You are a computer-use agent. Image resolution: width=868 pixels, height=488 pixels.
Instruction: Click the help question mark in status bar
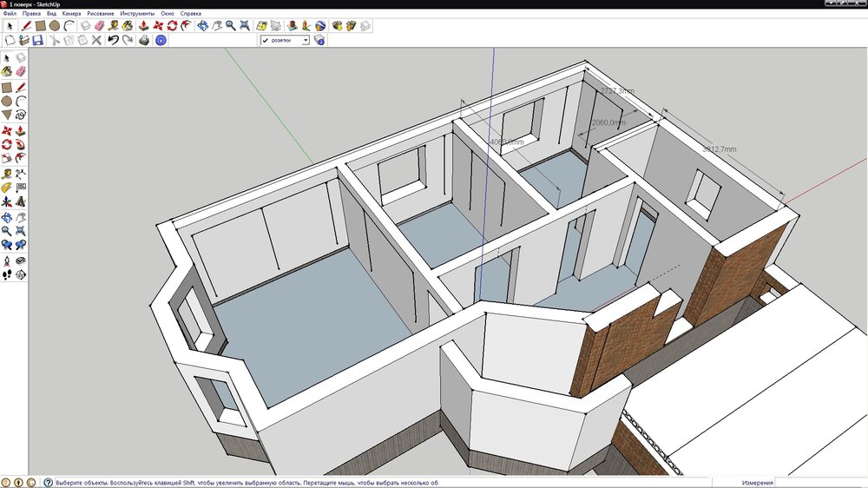48,482
